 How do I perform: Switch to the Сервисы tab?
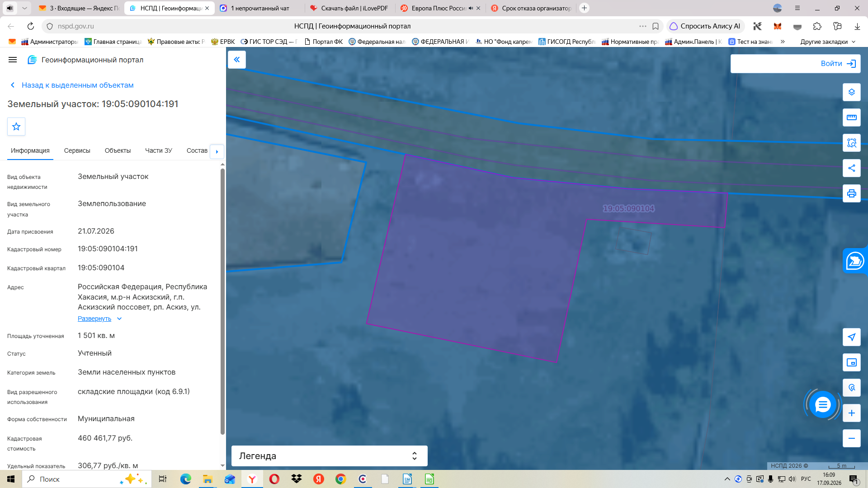coord(77,150)
